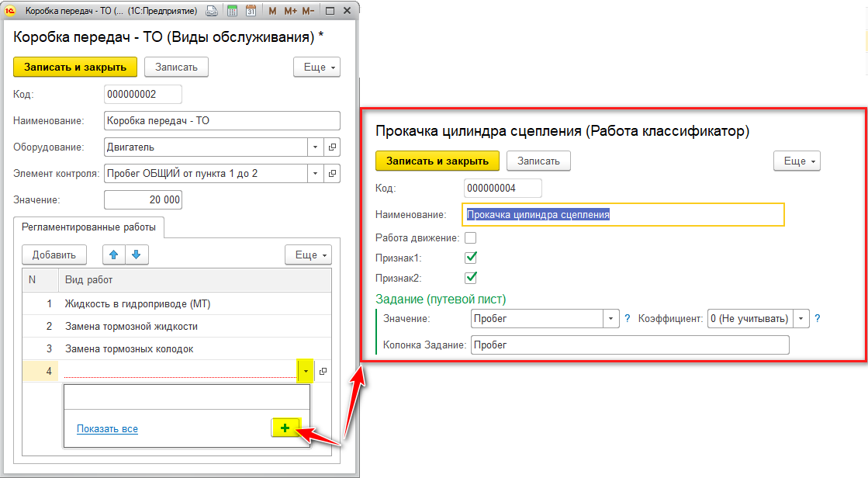Move row down with blue arrow
868x478 pixels.
pyautogui.click(x=136, y=255)
